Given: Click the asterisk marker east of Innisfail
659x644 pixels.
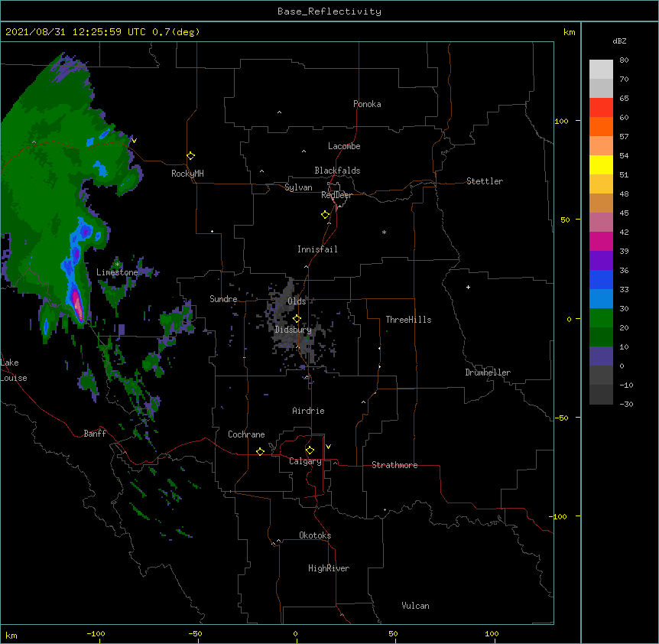Looking at the screenshot, I should 384,232.
